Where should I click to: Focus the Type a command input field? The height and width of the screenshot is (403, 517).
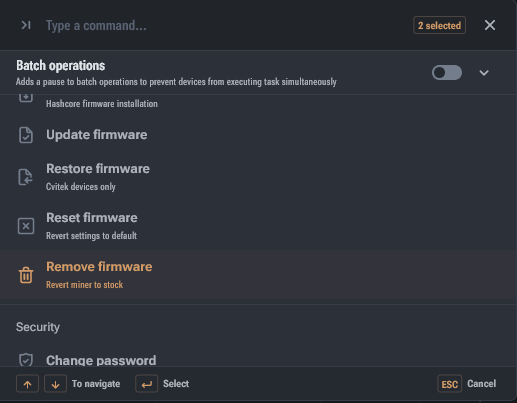pyautogui.click(x=227, y=25)
